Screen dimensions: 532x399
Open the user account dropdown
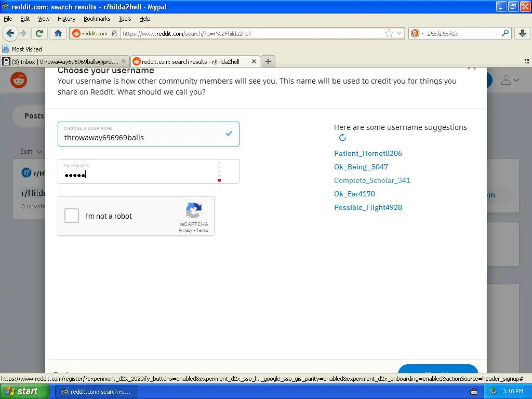click(510, 80)
